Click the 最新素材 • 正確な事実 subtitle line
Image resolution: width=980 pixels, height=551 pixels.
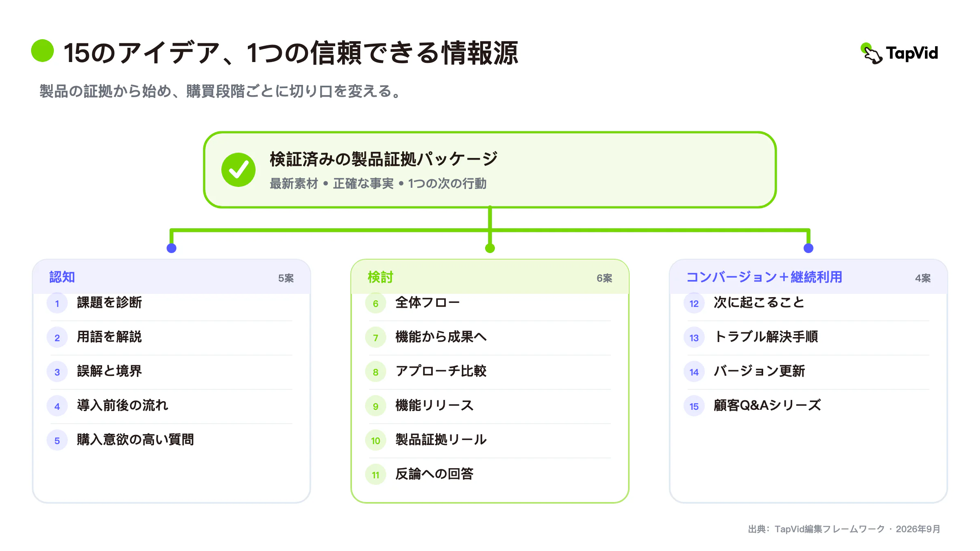378,184
